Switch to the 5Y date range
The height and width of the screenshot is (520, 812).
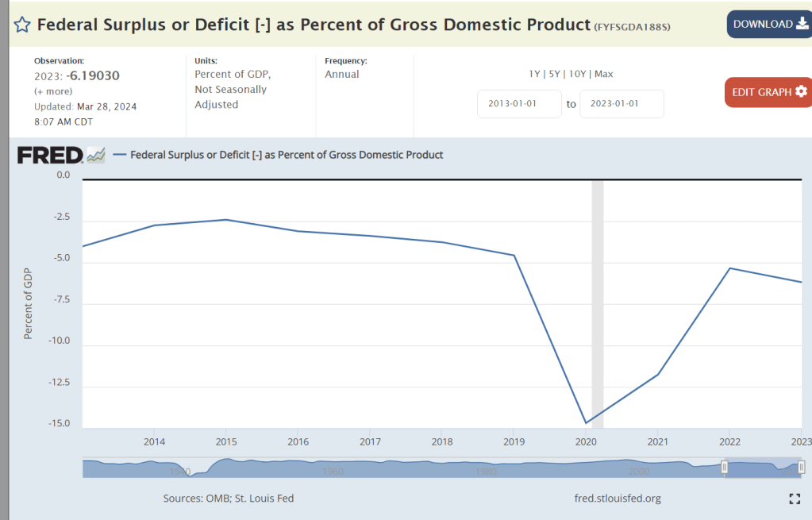554,74
